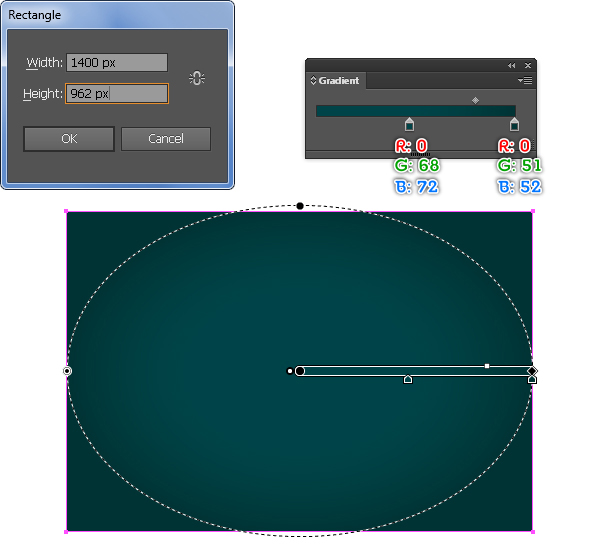Click the top-right rectangle anchor point

click(x=533, y=211)
